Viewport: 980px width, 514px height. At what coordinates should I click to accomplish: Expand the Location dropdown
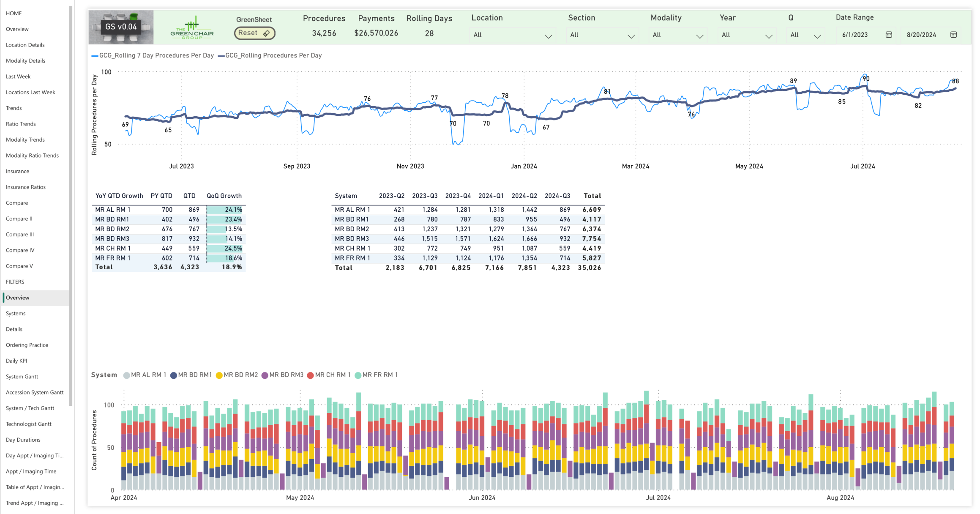coord(548,36)
